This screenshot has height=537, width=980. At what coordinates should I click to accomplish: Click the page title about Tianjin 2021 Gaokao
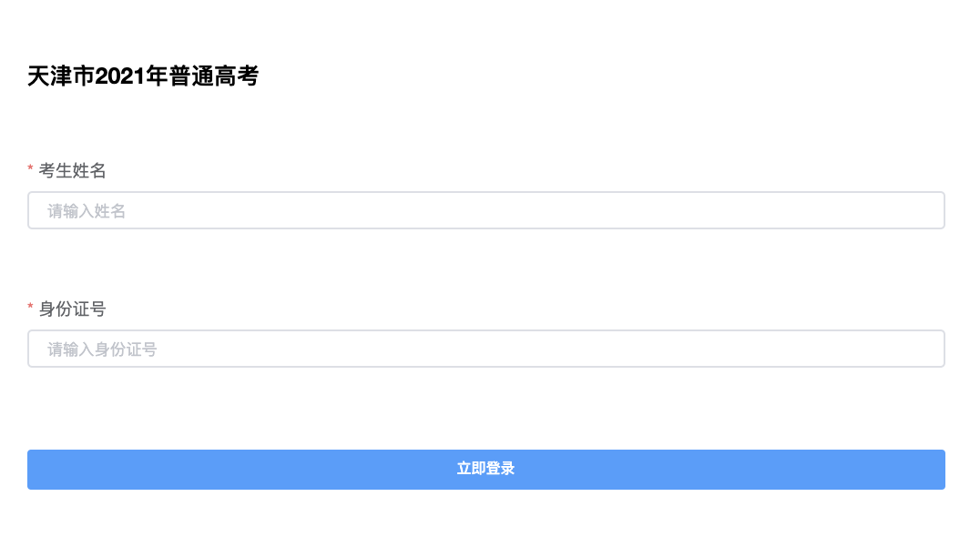coord(143,76)
